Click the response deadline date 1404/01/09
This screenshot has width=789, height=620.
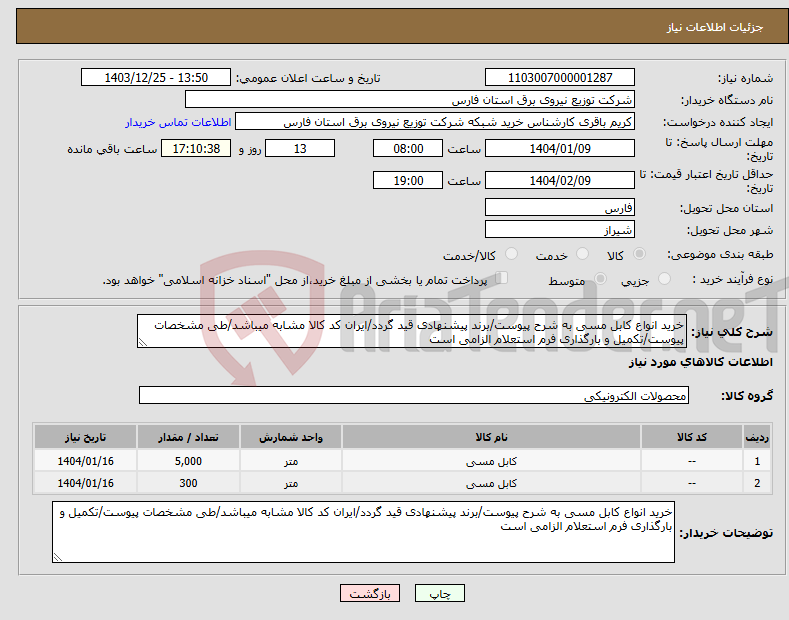tap(560, 148)
